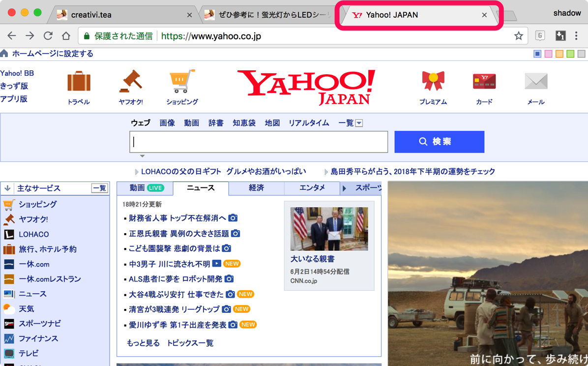Click the スポーツナビ icon in sidebar
Image resolution: width=588 pixels, height=366 pixels.
point(9,324)
